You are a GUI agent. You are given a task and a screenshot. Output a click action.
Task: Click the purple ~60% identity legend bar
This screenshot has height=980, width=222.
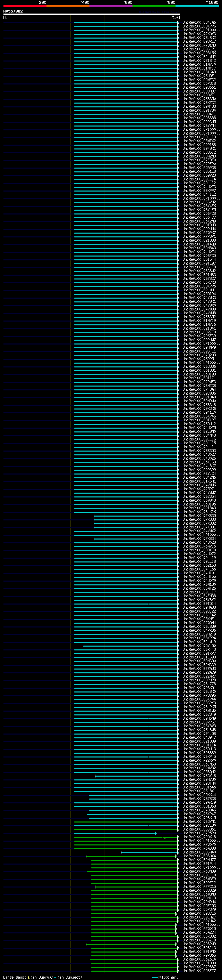pos(111,6)
